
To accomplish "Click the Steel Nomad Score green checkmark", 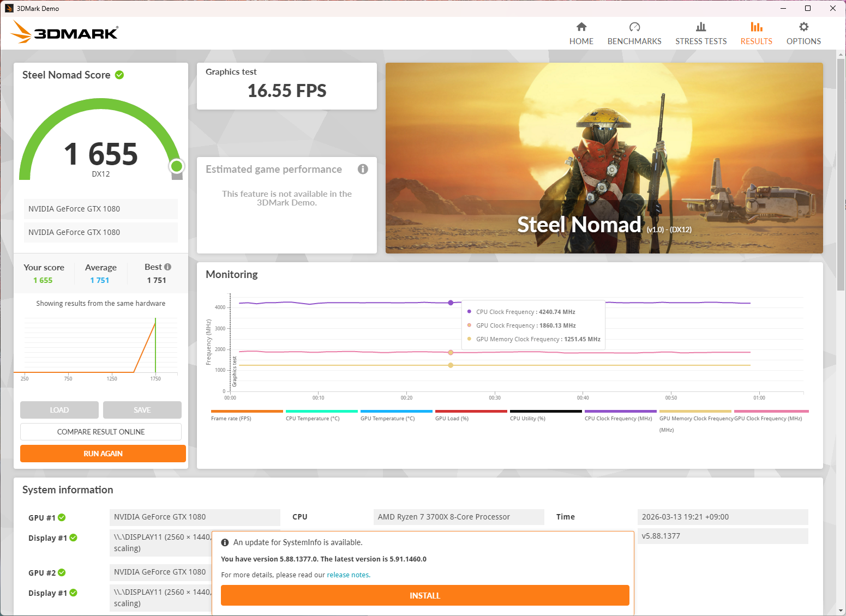I will click(x=119, y=75).
